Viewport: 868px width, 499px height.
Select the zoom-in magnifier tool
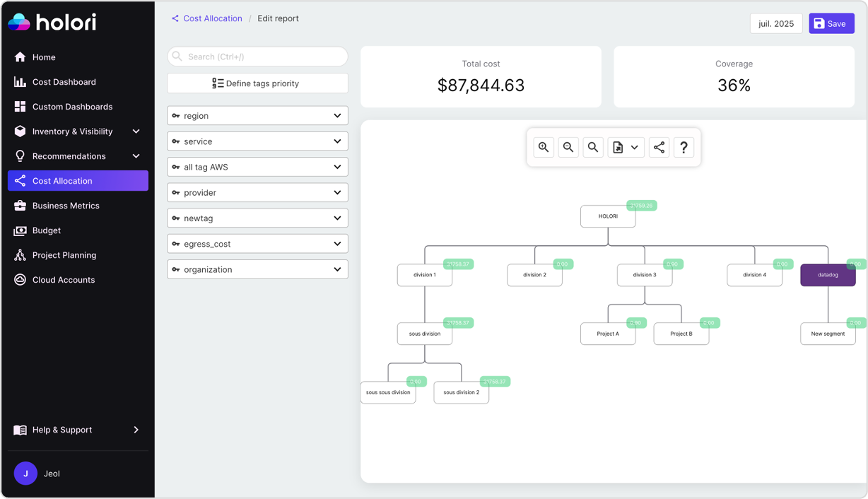click(x=544, y=147)
